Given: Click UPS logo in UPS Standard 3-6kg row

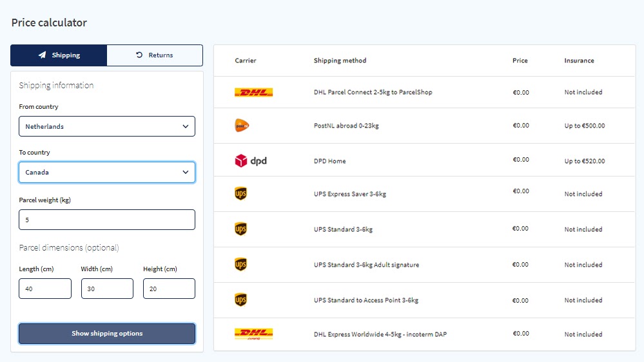Looking at the screenshot, I should tap(240, 229).
